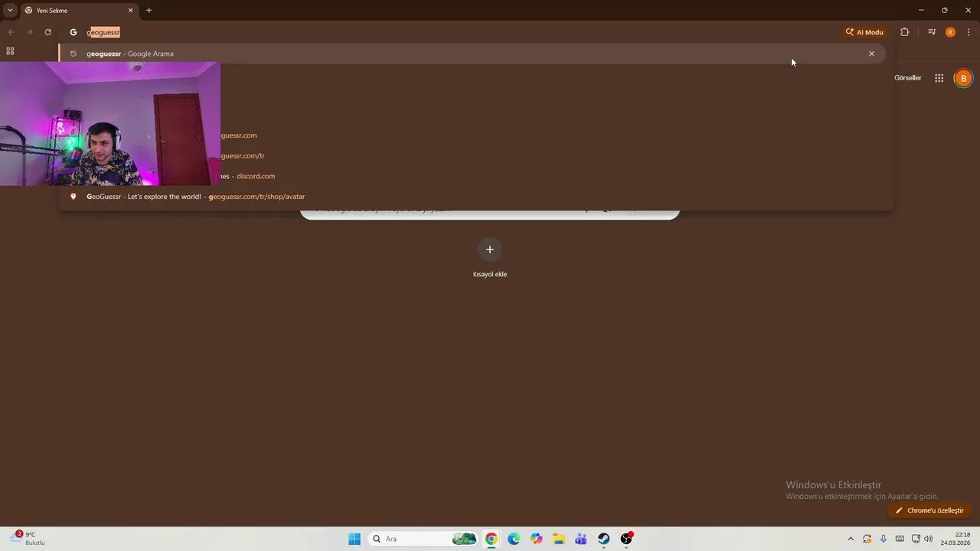The image size is (980, 551).
Task: Open the tab search dropdown arrow
Action: pyautogui.click(x=10, y=11)
